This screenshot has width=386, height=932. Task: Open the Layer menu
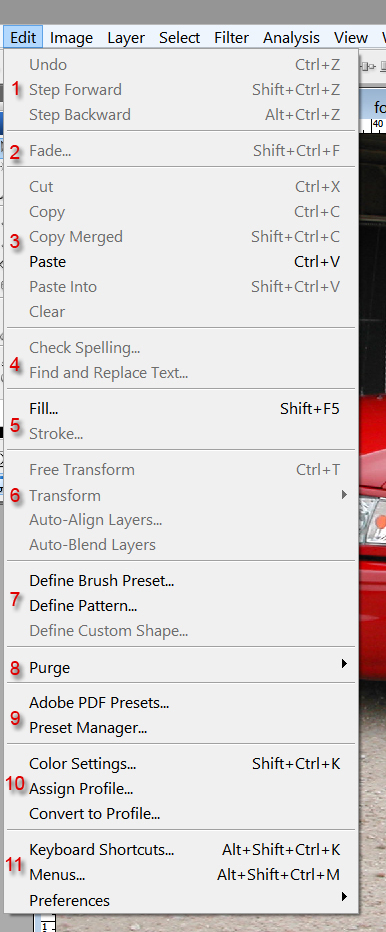click(126, 37)
